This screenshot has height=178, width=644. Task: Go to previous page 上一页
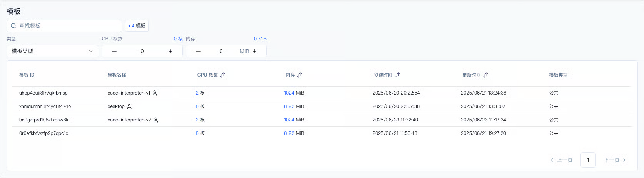562,160
